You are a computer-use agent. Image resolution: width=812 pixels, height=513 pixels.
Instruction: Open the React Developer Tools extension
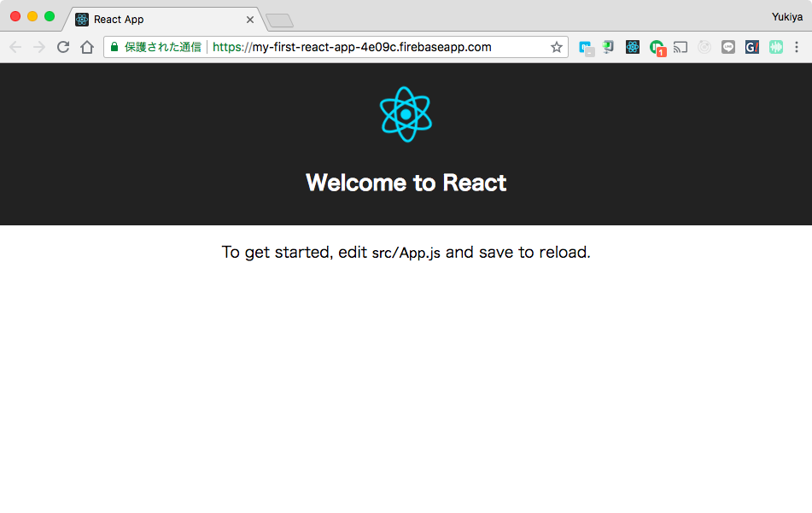click(x=633, y=47)
